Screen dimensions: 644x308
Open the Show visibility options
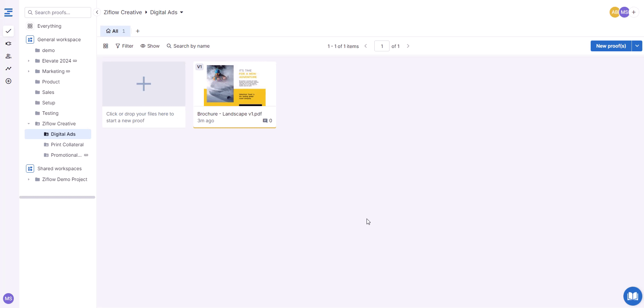click(x=150, y=46)
